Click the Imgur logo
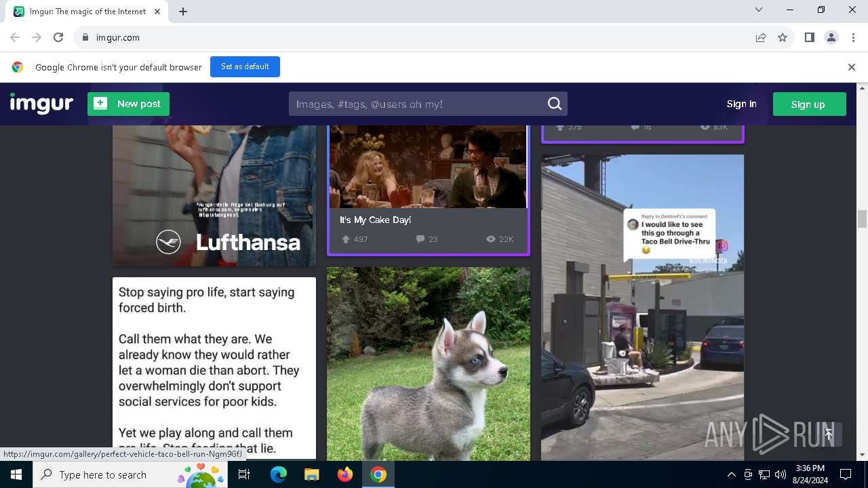This screenshot has height=488, width=868. pos(41,104)
